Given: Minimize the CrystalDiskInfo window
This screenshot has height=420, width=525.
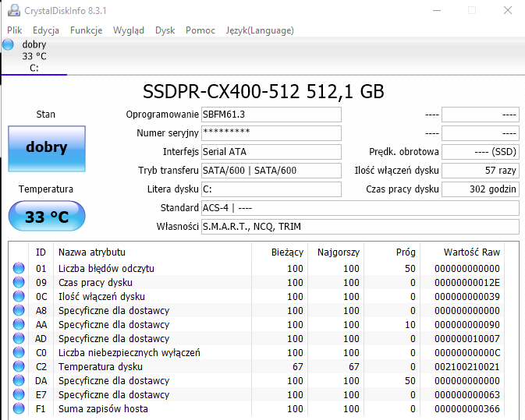Looking at the screenshot, I should pos(437,10).
